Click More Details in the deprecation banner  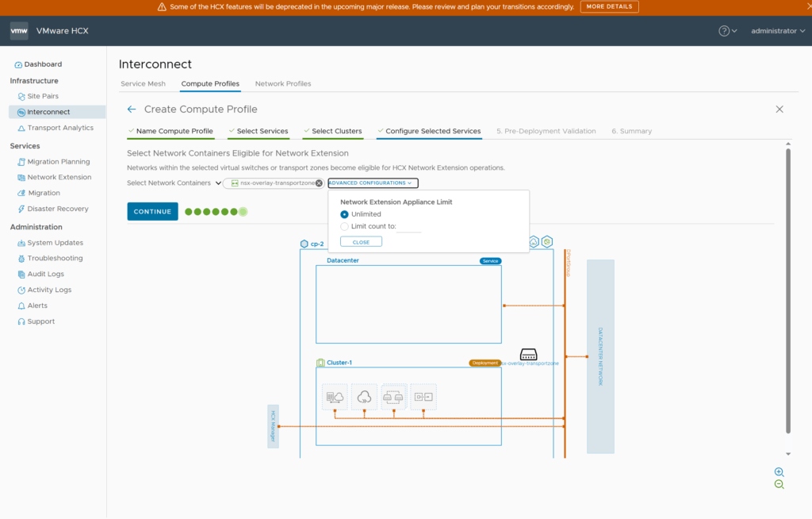609,6
